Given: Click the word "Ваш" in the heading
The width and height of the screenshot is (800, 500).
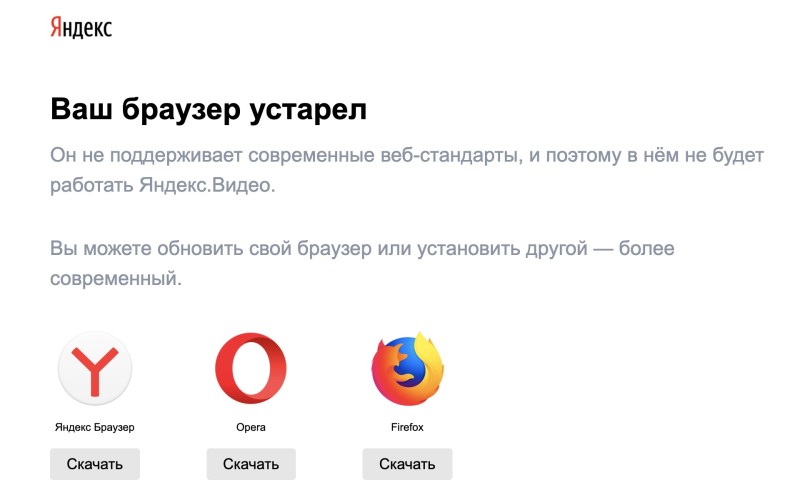Looking at the screenshot, I should click(x=78, y=110).
